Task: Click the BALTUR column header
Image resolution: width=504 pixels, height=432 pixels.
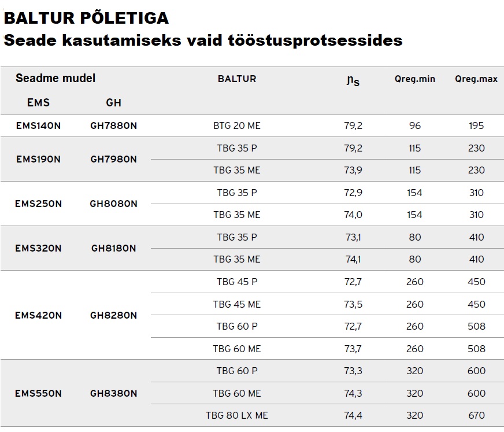Action: pyautogui.click(x=237, y=79)
